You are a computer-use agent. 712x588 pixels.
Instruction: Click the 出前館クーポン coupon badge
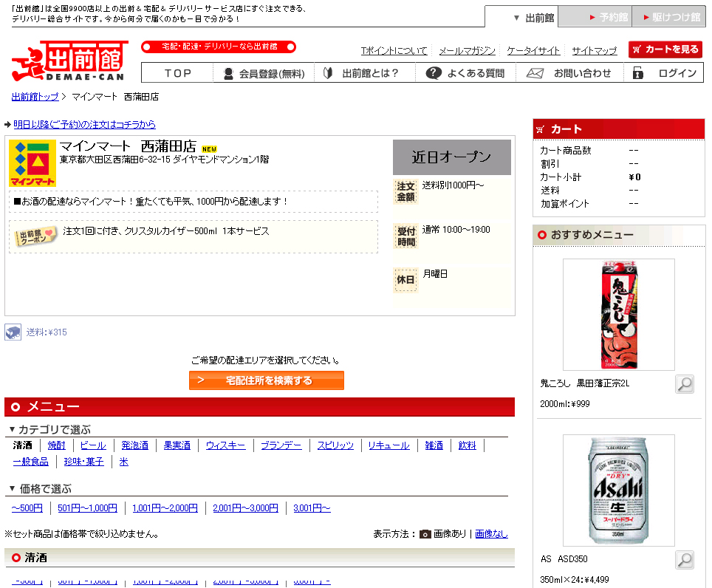35,236
